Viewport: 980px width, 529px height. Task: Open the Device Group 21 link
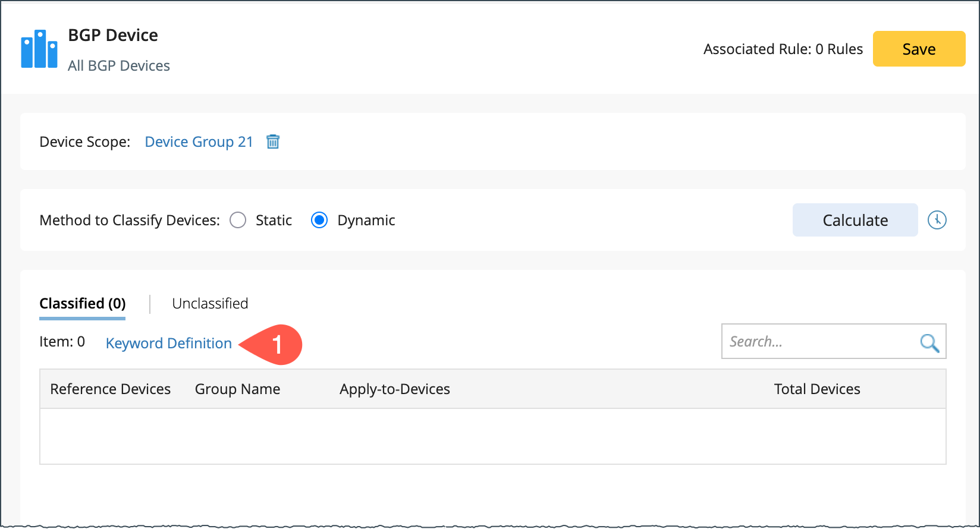(x=199, y=142)
